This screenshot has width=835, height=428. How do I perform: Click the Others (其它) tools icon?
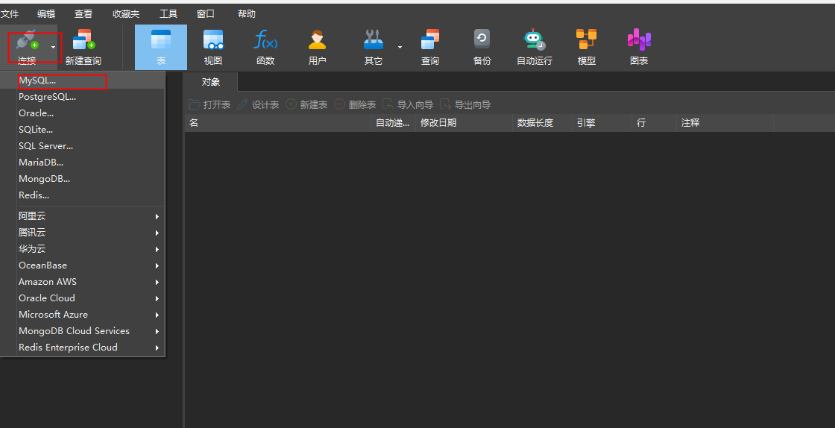click(373, 40)
